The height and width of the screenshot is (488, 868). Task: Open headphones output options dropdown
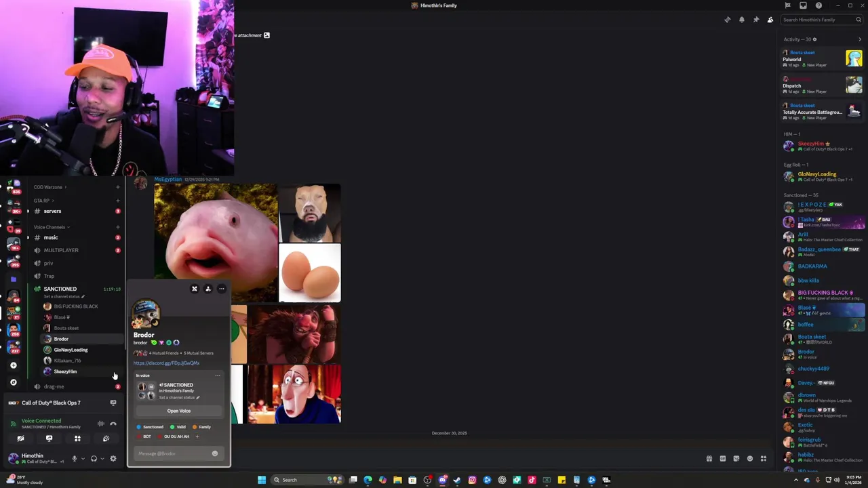[102, 459]
